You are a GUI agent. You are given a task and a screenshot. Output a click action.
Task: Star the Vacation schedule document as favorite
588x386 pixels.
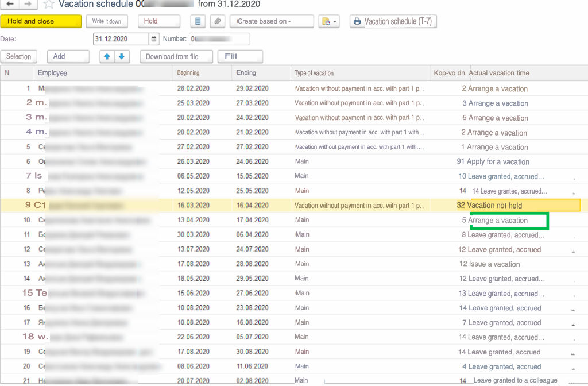click(48, 5)
